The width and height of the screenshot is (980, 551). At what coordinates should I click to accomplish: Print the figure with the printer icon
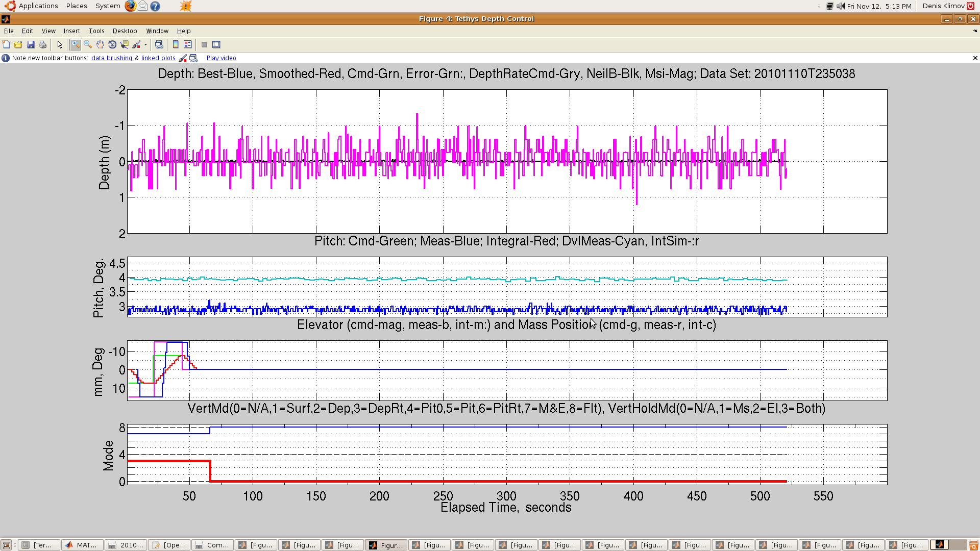pyautogui.click(x=43, y=44)
